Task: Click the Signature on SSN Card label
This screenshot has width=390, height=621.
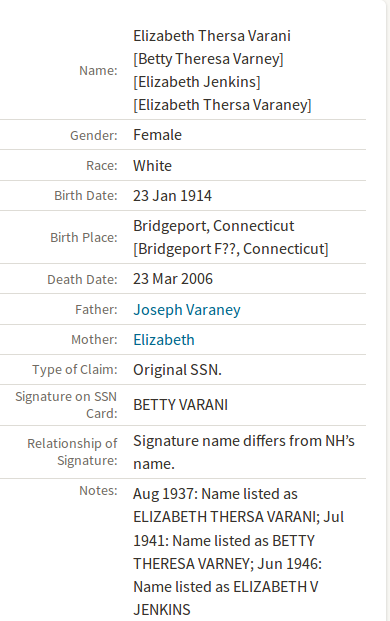Action: (66, 405)
